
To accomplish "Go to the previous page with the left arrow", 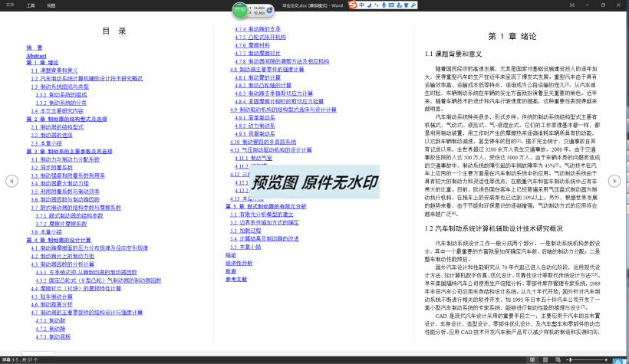I will point(12,181).
